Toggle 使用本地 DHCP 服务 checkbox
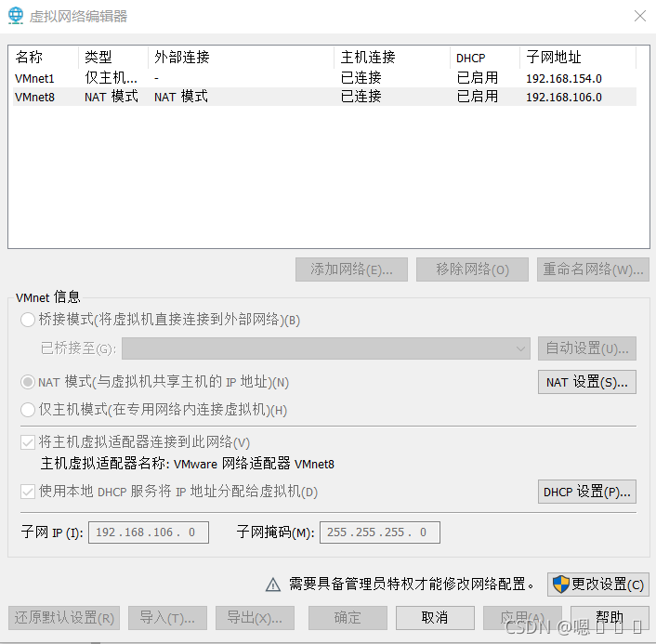The image size is (656, 644). [28, 492]
